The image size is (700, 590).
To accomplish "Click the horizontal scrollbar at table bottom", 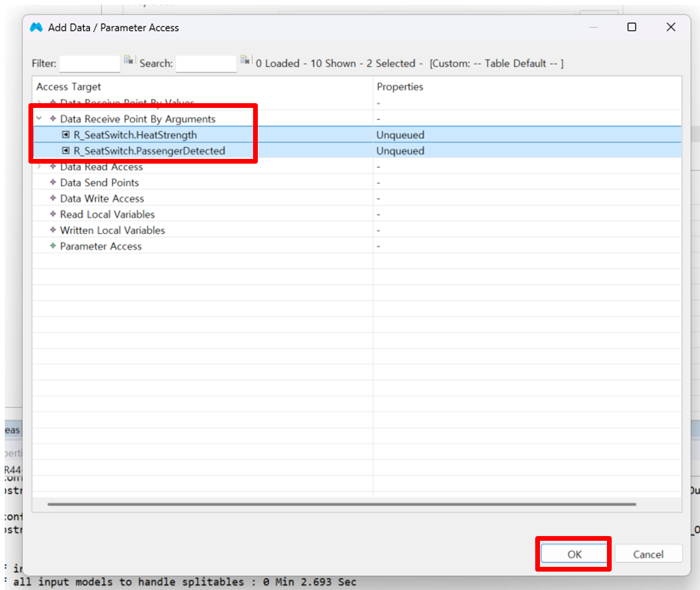I will click(x=341, y=505).
